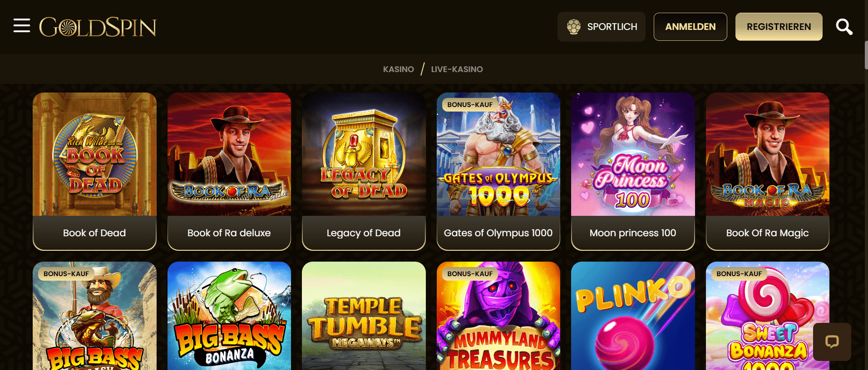868x370 pixels.
Task: Click the Anmelden login button
Action: coord(690,27)
